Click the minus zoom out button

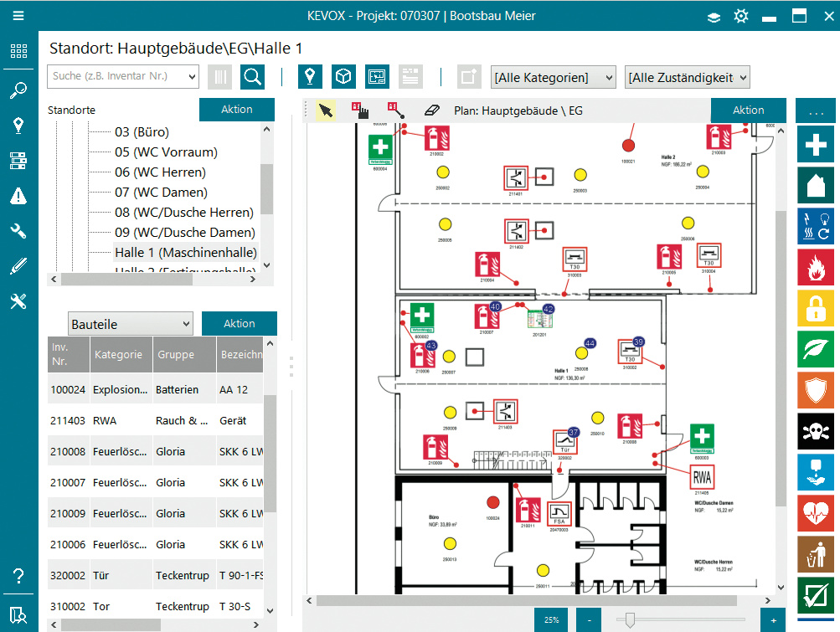[x=589, y=619]
